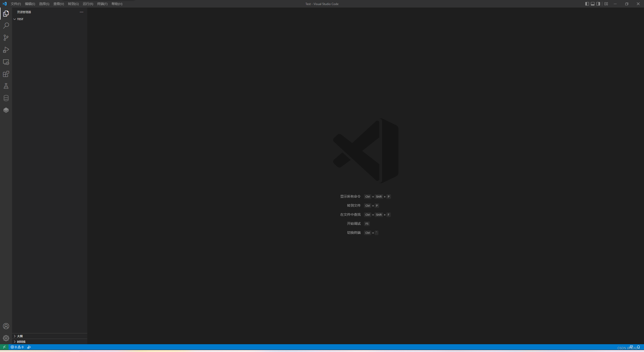Viewport: 644px width, 352px height.
Task: Open problems via errors and warnings count
Action: (17, 347)
